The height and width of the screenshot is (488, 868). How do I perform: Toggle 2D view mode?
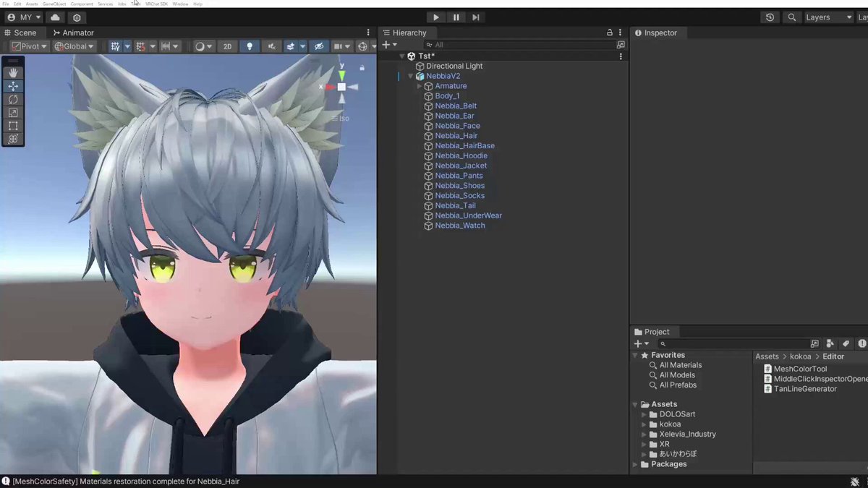[x=227, y=46]
